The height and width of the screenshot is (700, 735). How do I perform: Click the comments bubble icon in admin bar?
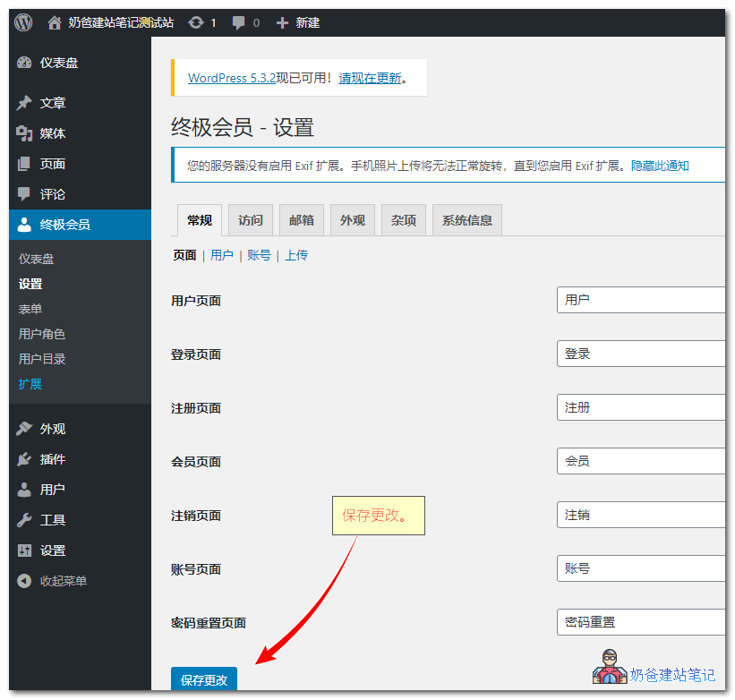[239, 22]
